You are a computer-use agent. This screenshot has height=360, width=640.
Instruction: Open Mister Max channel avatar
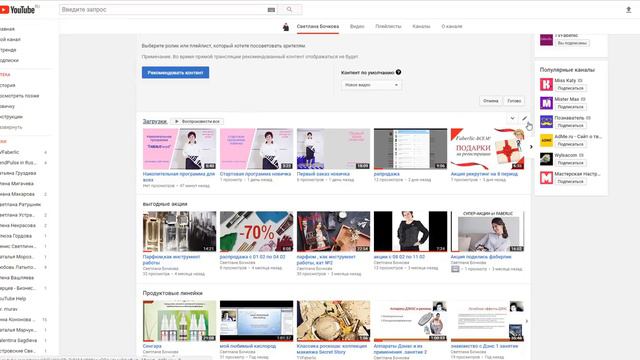pos(546,103)
